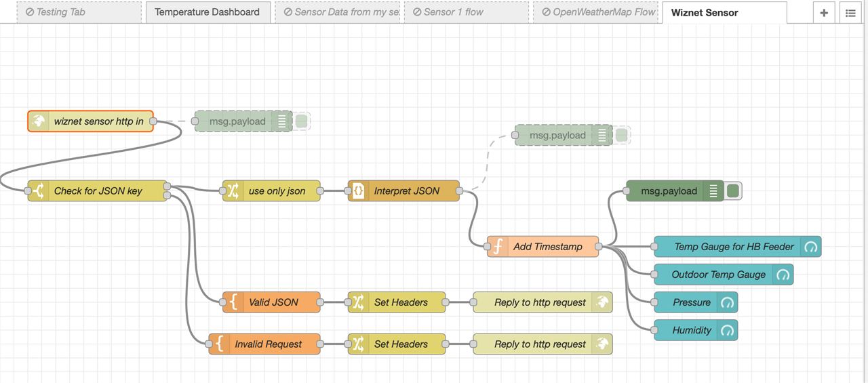This screenshot has width=868, height=383.
Task: Click the braces icon on Interpret JSON node
Action: [359, 191]
